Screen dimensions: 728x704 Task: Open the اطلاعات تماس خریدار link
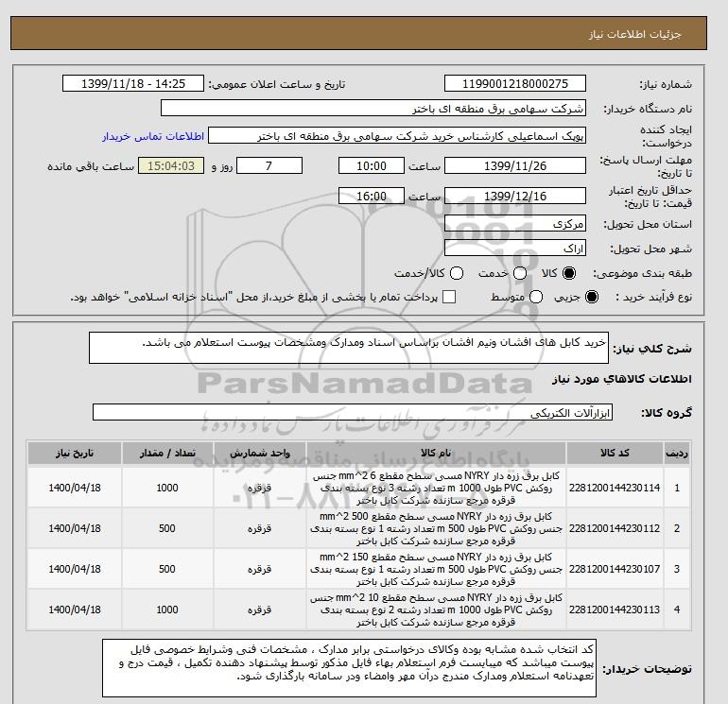[x=153, y=136]
